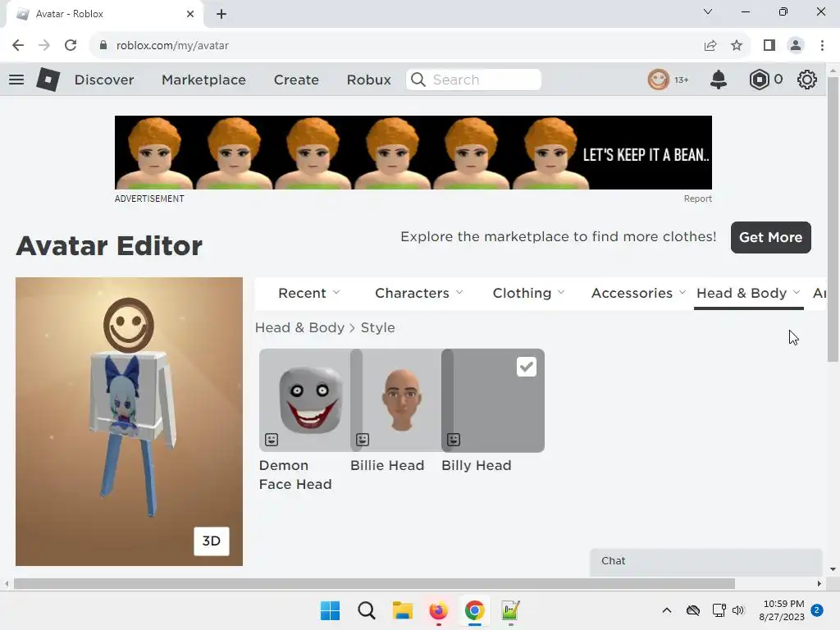Reload the Roblox avatar page
This screenshot has height=630, width=840.
point(71,46)
